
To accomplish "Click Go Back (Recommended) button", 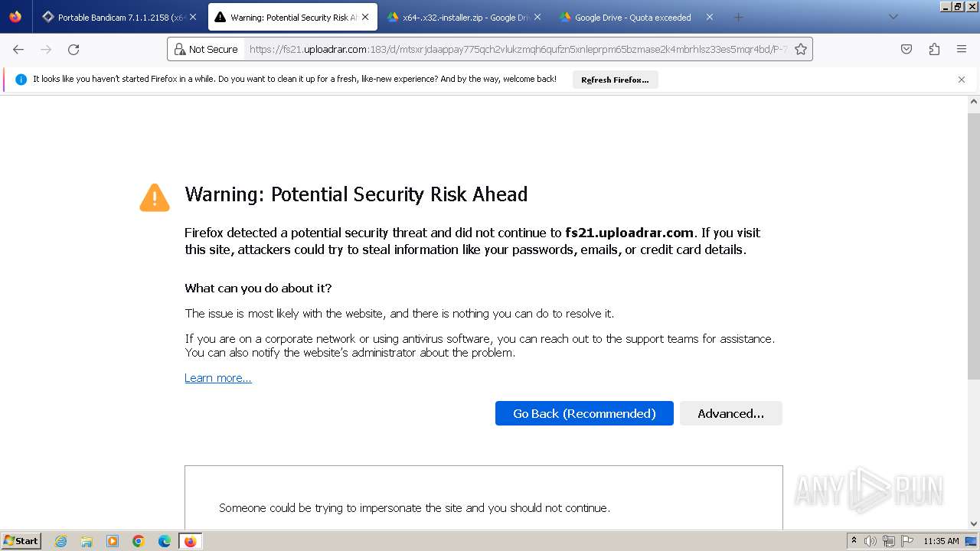I will click(584, 413).
